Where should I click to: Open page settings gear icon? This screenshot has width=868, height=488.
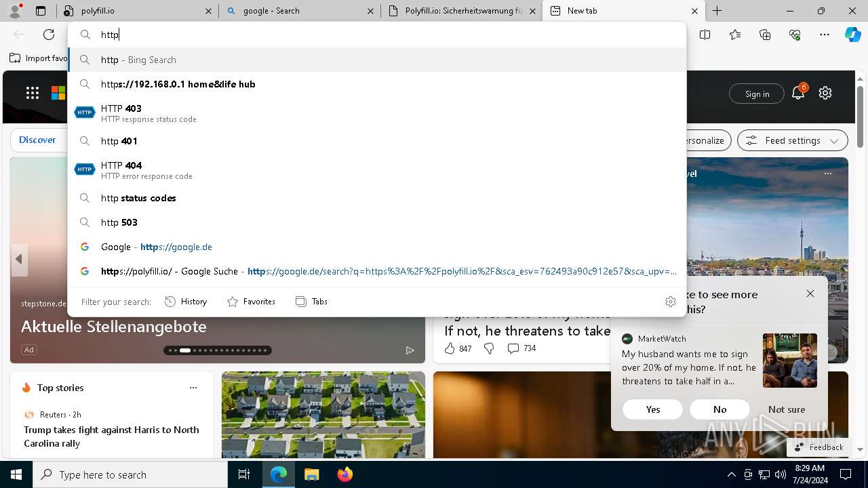pyautogui.click(x=825, y=93)
